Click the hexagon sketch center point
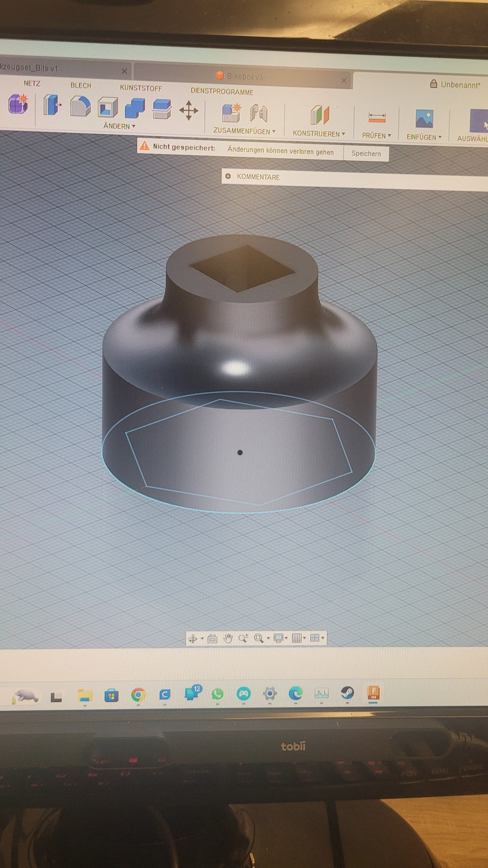Viewport: 488px width, 868px height. coord(240,453)
